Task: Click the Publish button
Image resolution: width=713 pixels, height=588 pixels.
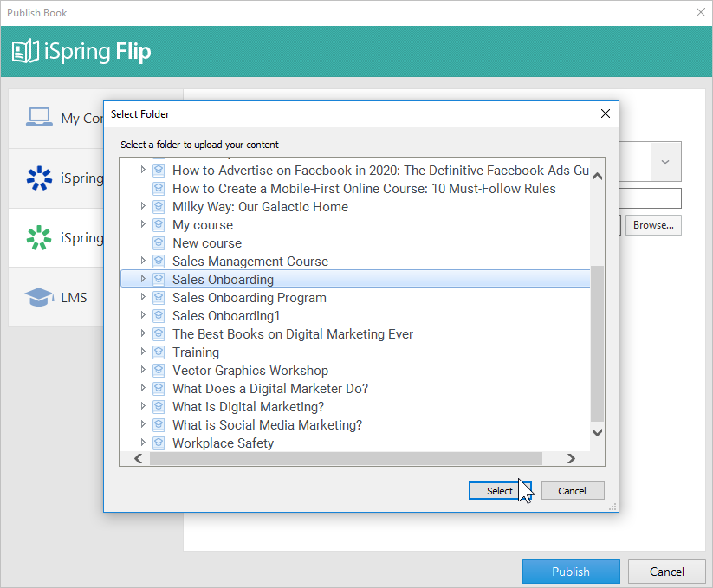Action: [x=571, y=572]
